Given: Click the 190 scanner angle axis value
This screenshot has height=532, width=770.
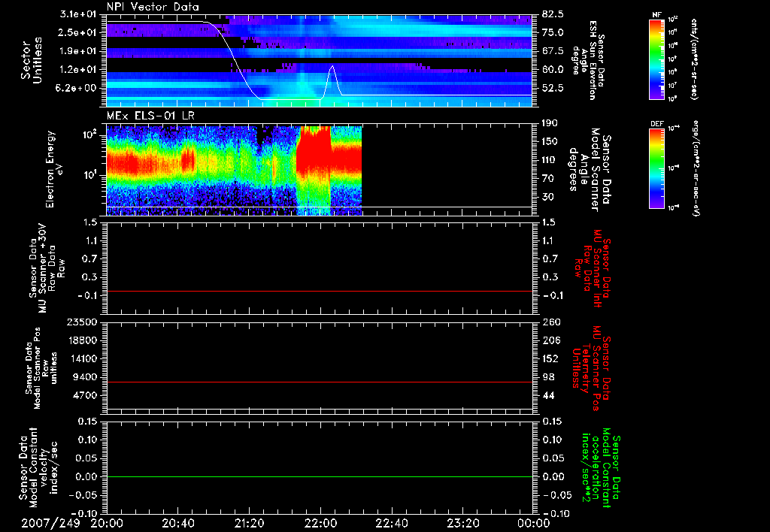Looking at the screenshot, I should tap(550, 123).
